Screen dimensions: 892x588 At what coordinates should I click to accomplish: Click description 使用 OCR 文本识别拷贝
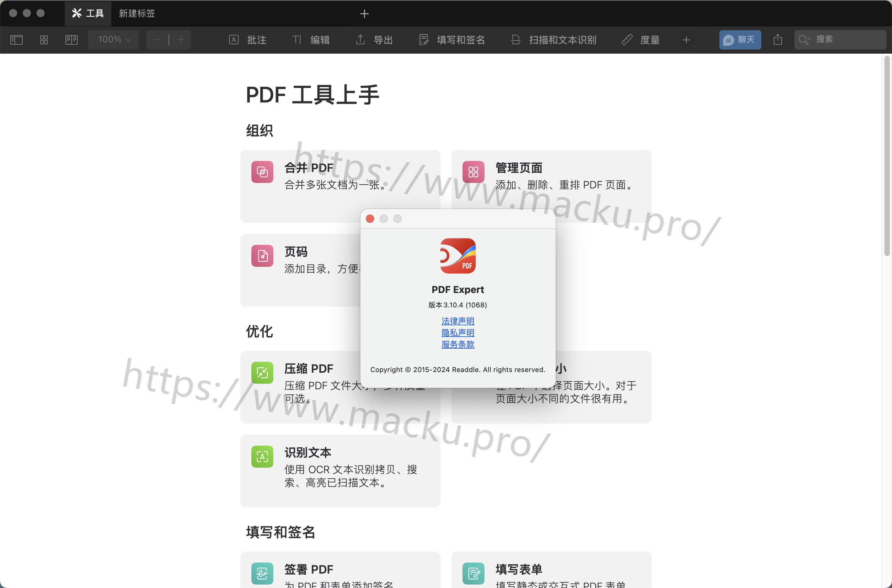click(x=350, y=476)
